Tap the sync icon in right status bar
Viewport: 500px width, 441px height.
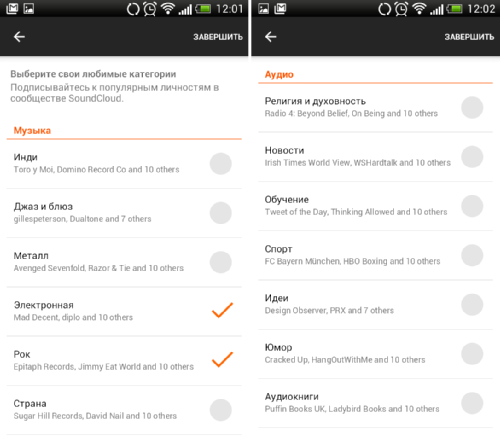(x=385, y=9)
